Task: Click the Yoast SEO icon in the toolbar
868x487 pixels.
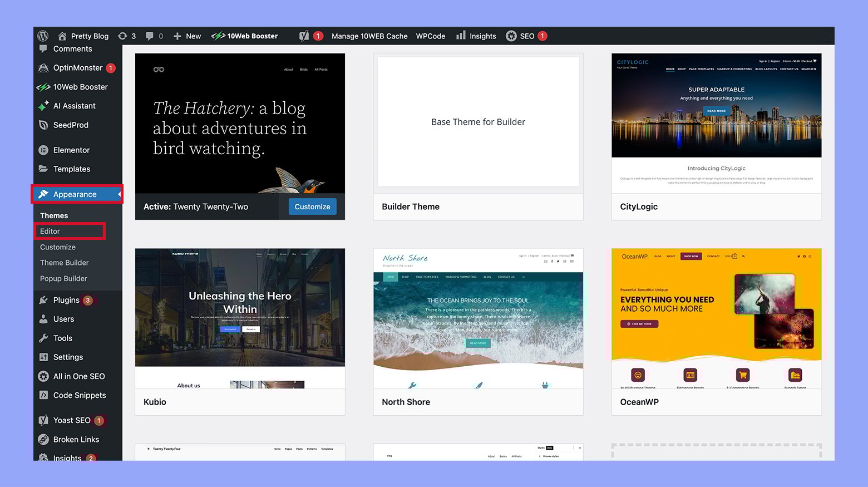Action: tap(303, 36)
